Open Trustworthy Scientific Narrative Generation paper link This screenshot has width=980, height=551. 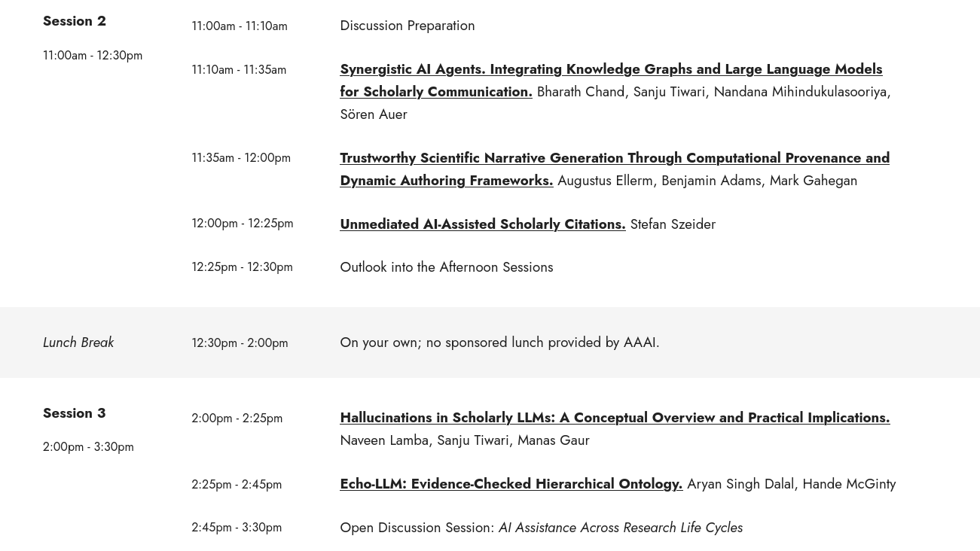pos(614,158)
